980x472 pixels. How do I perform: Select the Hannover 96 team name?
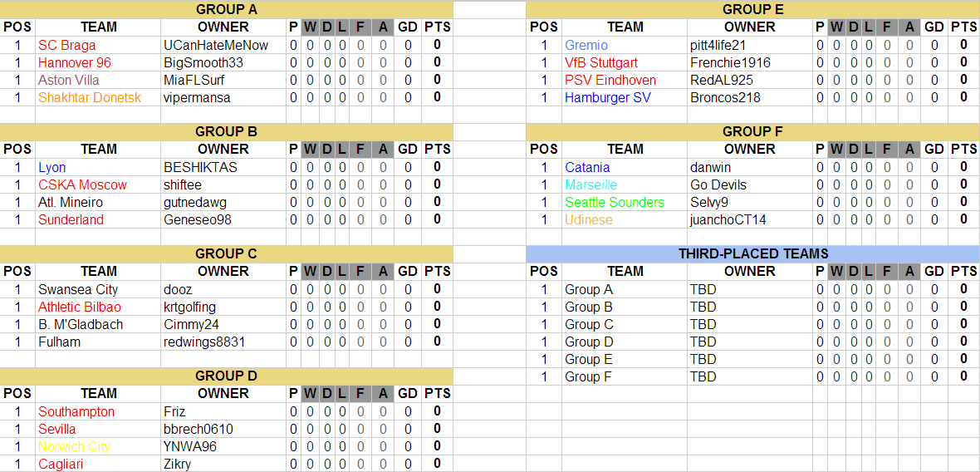coord(75,62)
